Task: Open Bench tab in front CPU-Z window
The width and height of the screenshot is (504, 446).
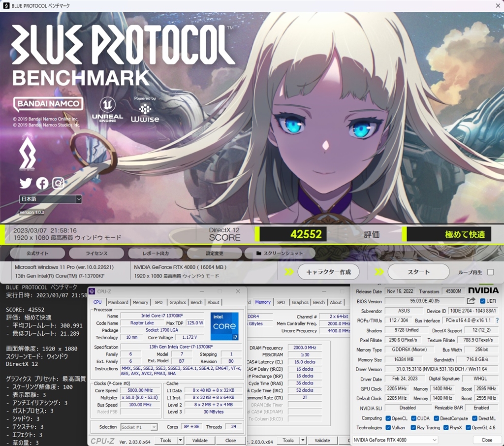Action: (196, 302)
